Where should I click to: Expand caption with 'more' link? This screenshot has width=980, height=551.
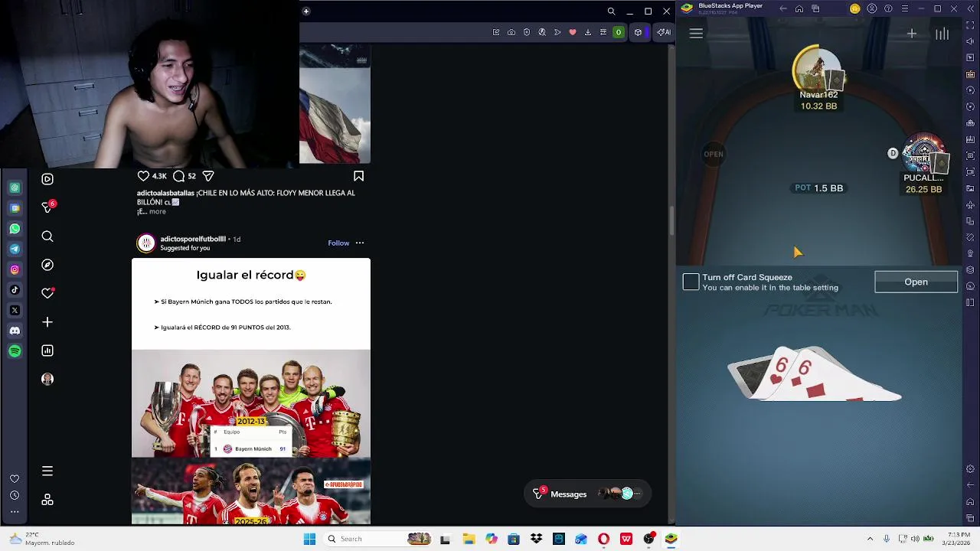(x=157, y=211)
